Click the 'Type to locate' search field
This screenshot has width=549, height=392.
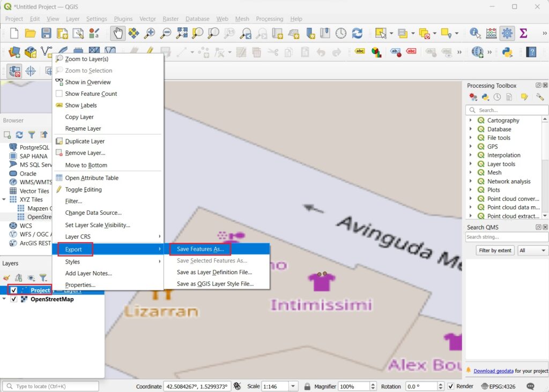(x=51, y=386)
